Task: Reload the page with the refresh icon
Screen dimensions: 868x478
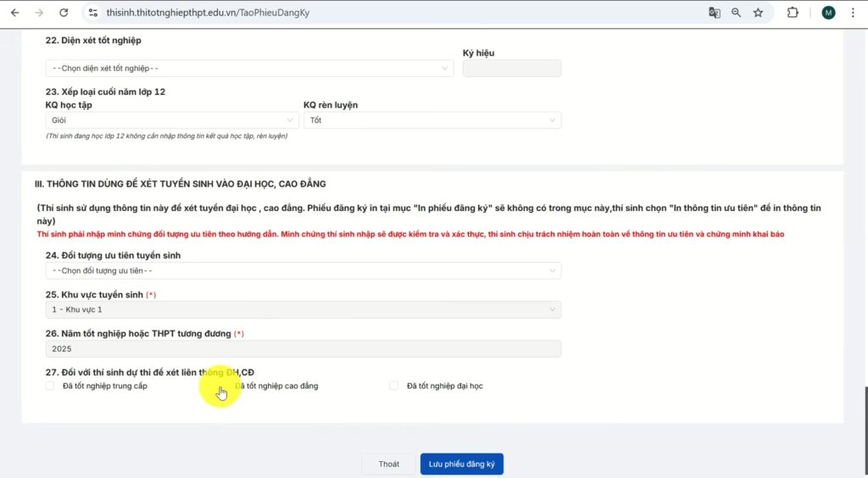Action: click(64, 13)
